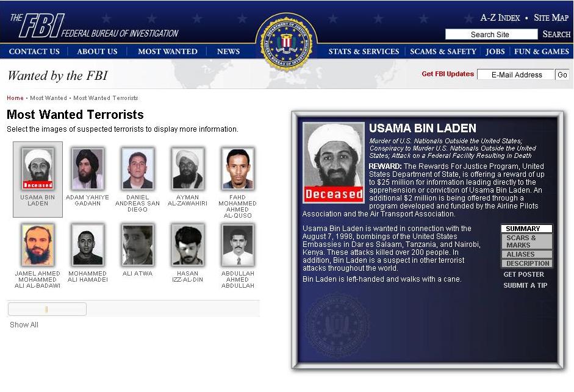Select the Mohammed Ali Hamadei thumbnail
The height and width of the screenshot is (392, 574).
pyautogui.click(x=87, y=245)
